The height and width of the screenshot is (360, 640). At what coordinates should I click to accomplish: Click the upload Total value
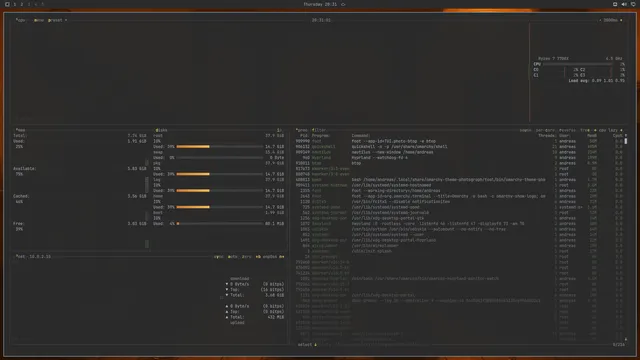276,317
